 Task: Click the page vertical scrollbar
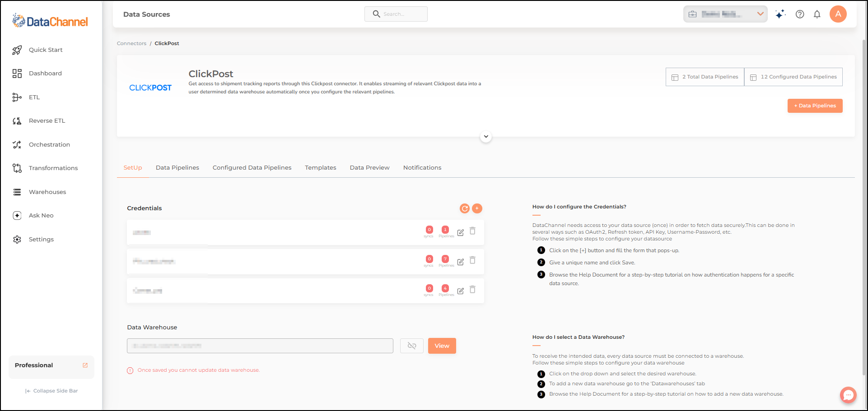click(x=864, y=208)
